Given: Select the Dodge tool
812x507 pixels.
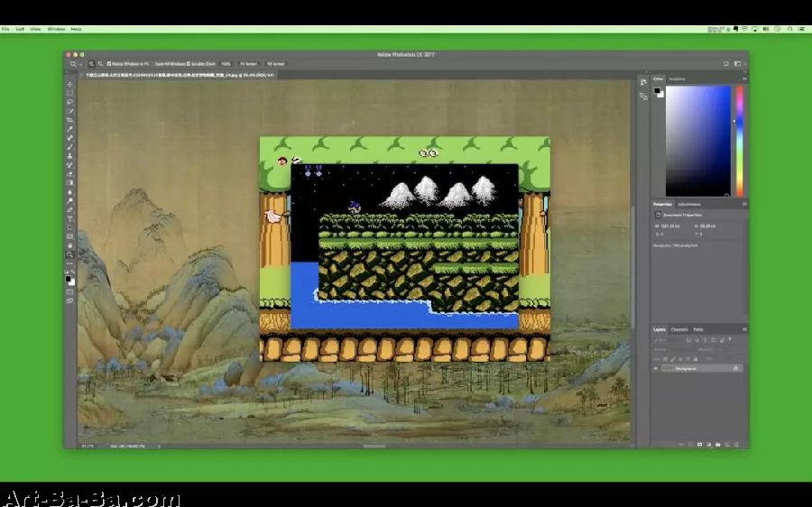Looking at the screenshot, I should (x=69, y=201).
